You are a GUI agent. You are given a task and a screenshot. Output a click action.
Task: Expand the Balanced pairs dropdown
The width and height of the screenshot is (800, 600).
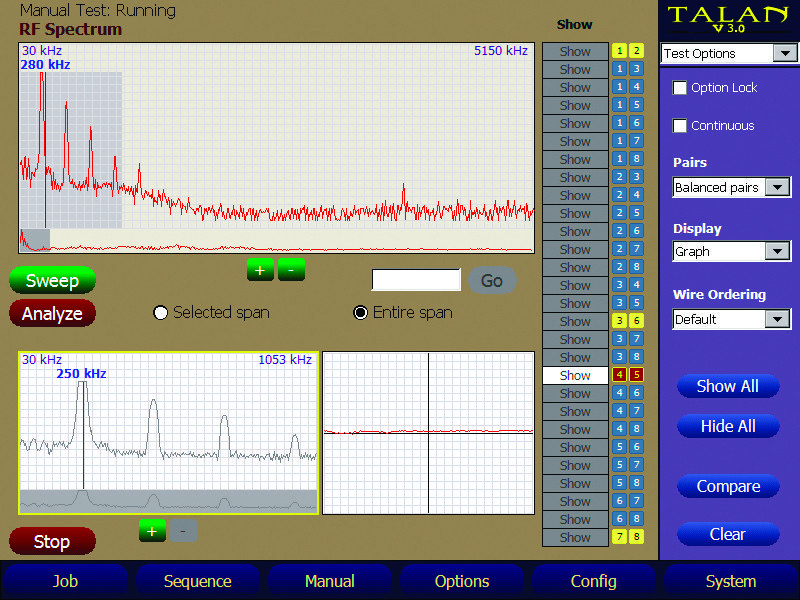click(x=731, y=188)
